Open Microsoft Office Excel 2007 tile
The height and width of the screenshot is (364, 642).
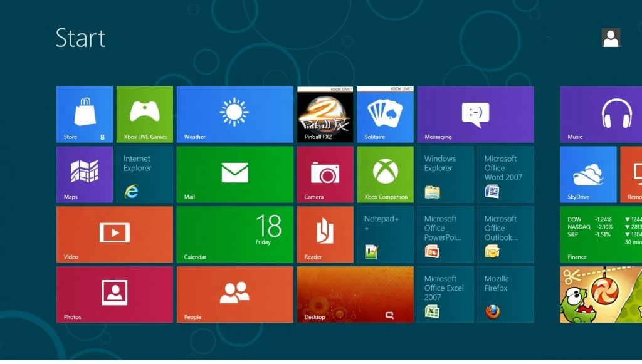point(446,294)
